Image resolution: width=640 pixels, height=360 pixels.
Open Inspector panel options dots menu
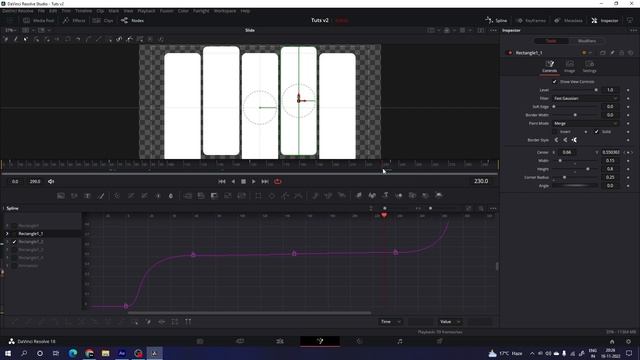633,30
